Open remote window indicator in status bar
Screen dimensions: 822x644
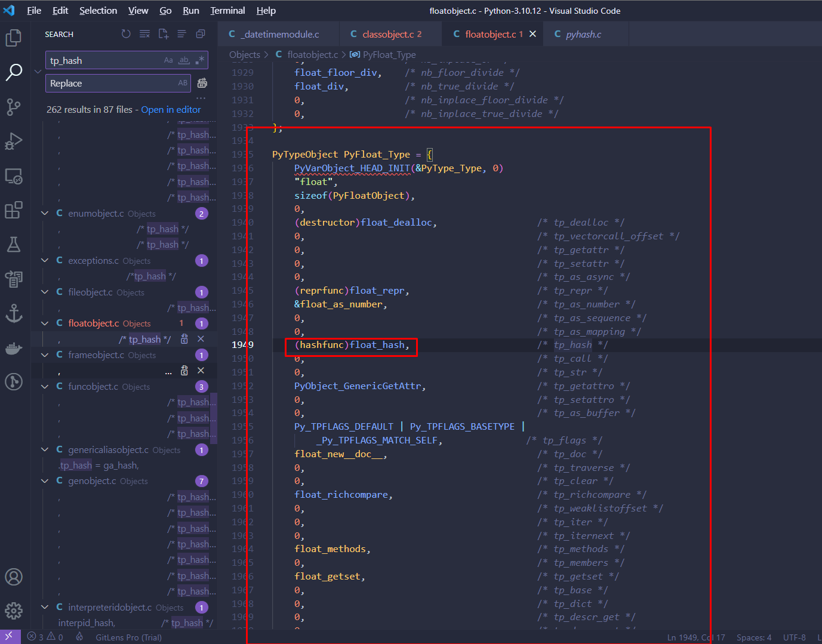pyautogui.click(x=10, y=637)
